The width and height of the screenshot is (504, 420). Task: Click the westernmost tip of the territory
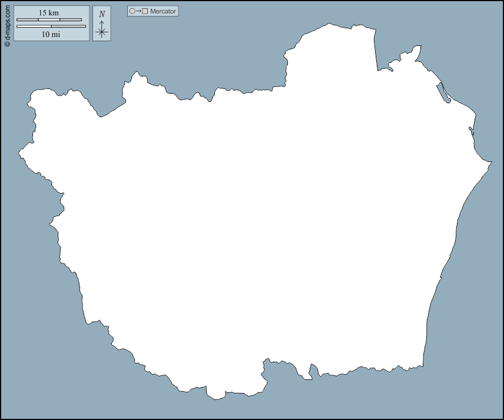tap(21, 154)
